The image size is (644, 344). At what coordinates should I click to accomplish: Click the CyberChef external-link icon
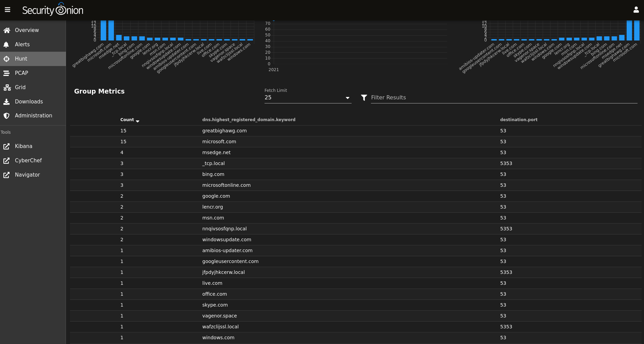[6, 161]
